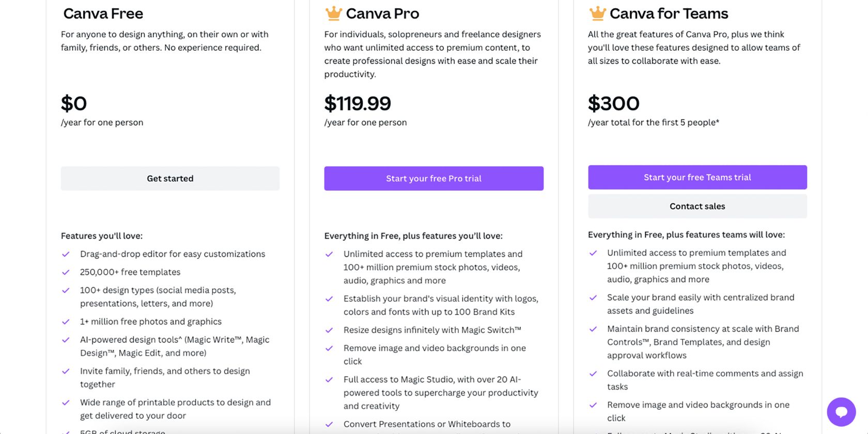
Task: Start your free Teams trial
Action: pyautogui.click(x=697, y=177)
